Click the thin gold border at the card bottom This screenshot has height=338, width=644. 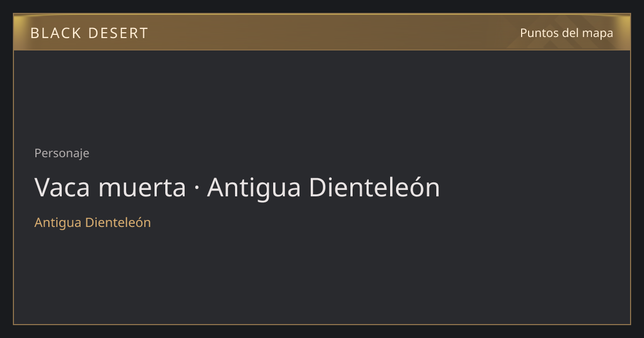pyautogui.click(x=322, y=324)
